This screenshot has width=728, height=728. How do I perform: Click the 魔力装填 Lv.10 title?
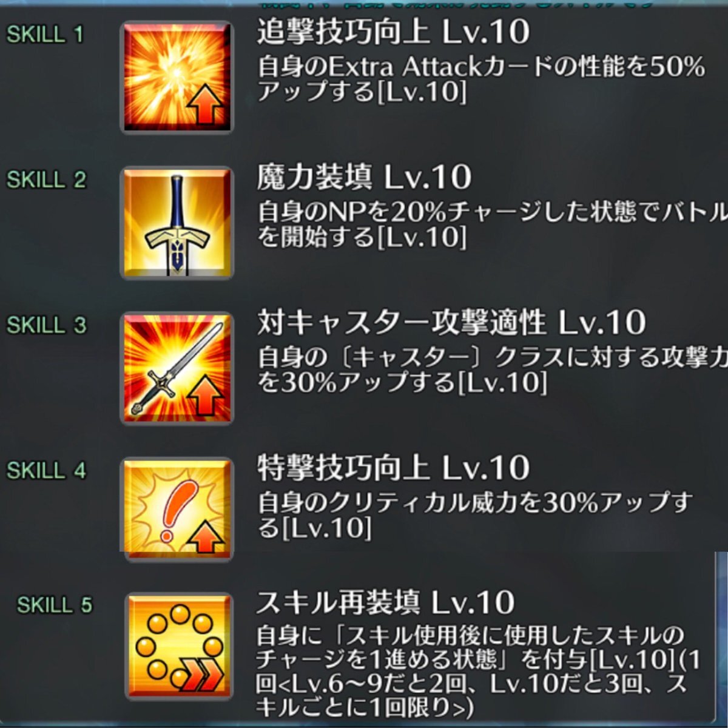coord(364,178)
